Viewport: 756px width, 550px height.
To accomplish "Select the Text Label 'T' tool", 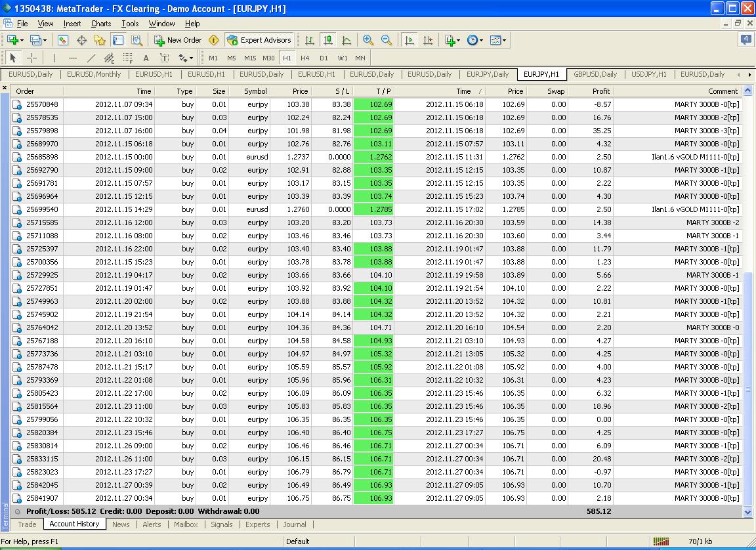I will (x=165, y=58).
